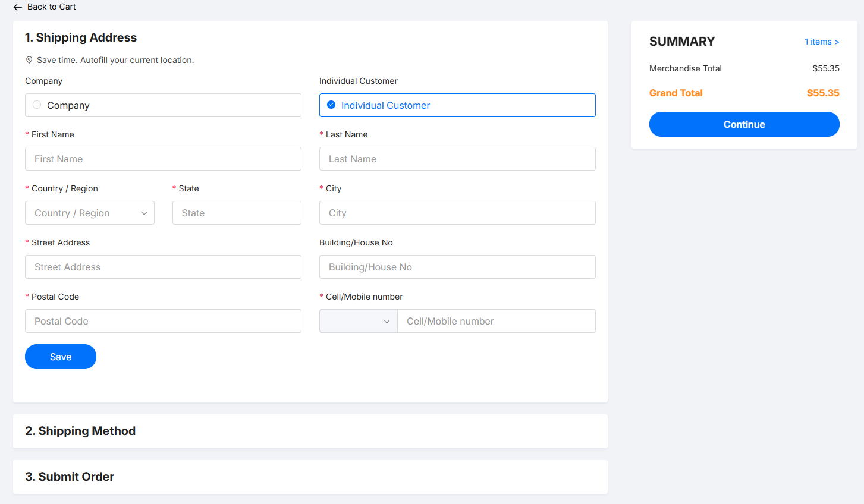Click into the City field

(457, 213)
